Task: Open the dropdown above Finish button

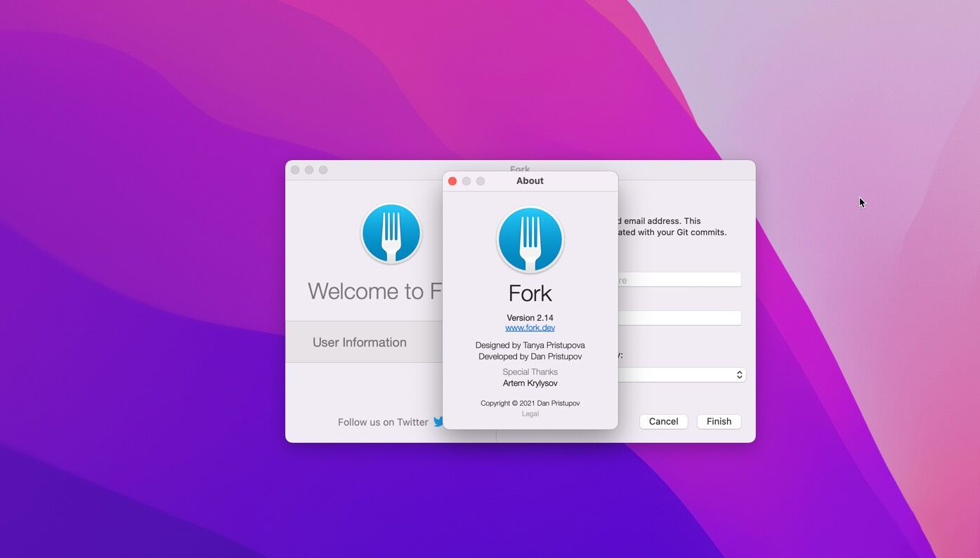Action: (x=681, y=375)
